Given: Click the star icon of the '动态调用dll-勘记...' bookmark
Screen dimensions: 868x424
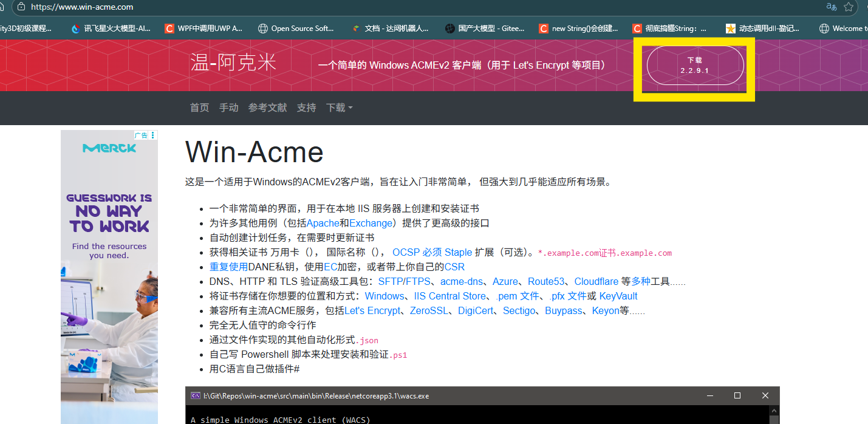Looking at the screenshot, I should pyautogui.click(x=731, y=28).
